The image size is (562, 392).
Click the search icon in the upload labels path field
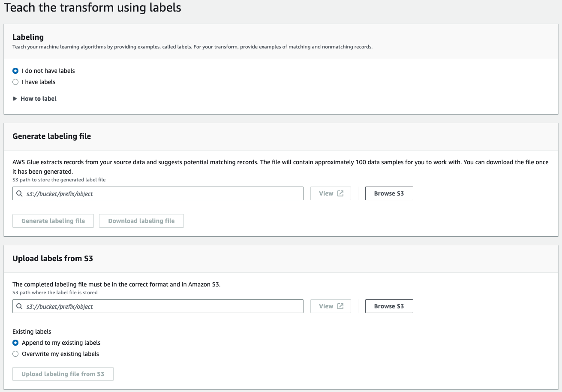point(19,306)
